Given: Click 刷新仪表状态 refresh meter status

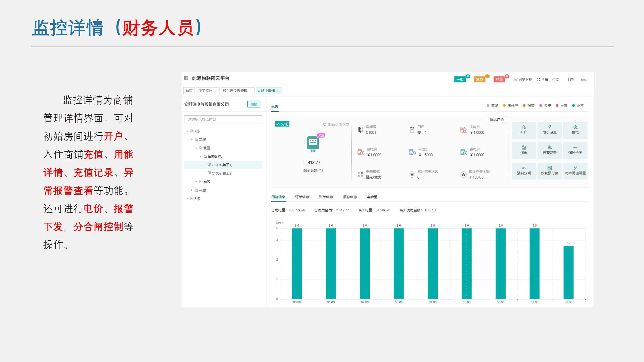Looking at the screenshot, I should (x=336, y=124).
